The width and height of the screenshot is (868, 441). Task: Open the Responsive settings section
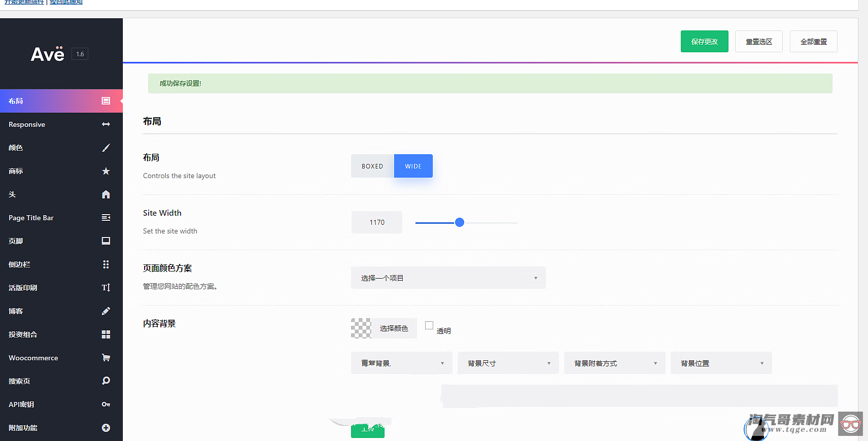[61, 124]
